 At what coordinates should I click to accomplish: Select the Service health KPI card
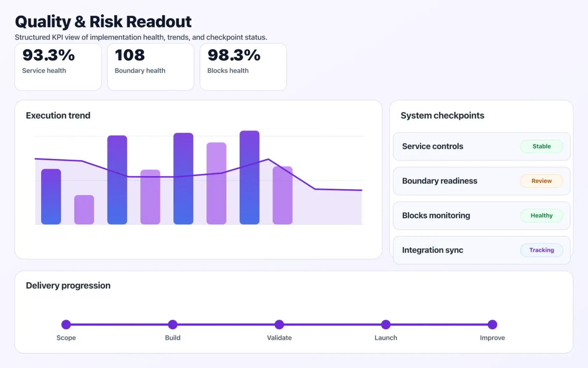pos(58,67)
